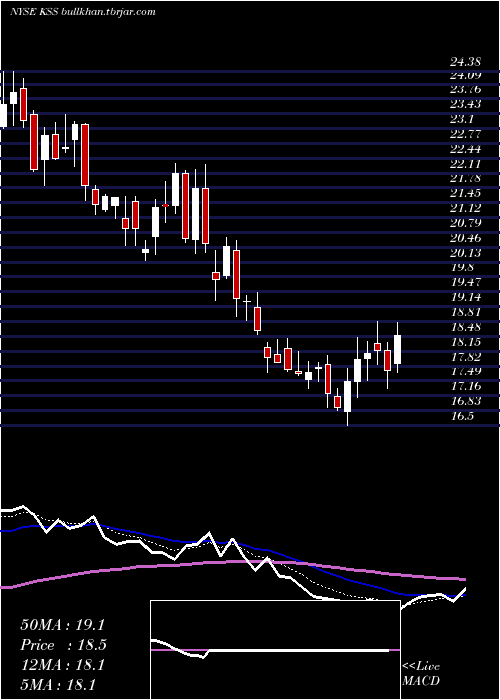Click the 12MA : 18.1 readout
Image resolution: width=500 pixels, height=700 pixels.
click(x=62, y=665)
